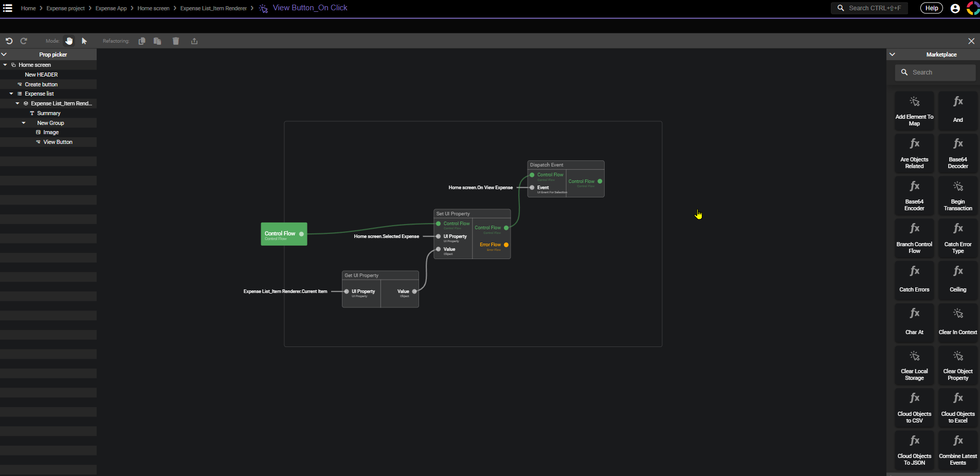Viewport: 980px width, 476px height.
Task: Click the Marketplace search field
Action: tap(934, 72)
